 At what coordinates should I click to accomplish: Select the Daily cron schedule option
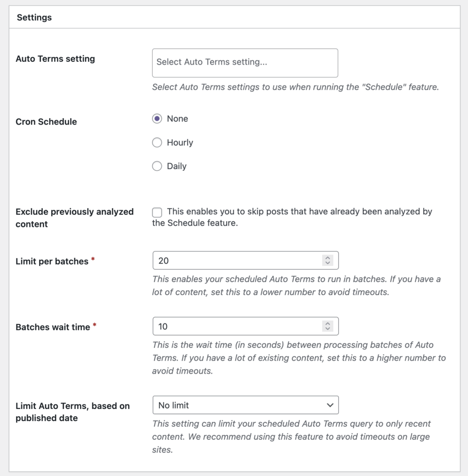(157, 166)
